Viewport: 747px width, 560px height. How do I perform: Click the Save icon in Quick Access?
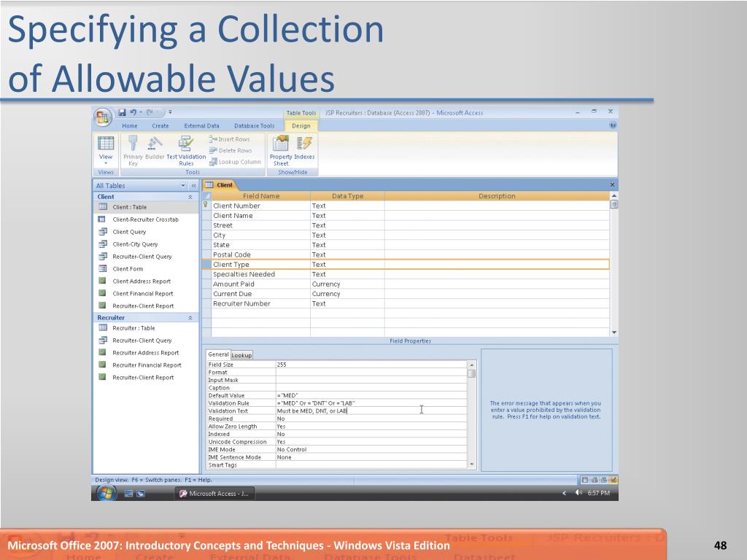(123, 112)
